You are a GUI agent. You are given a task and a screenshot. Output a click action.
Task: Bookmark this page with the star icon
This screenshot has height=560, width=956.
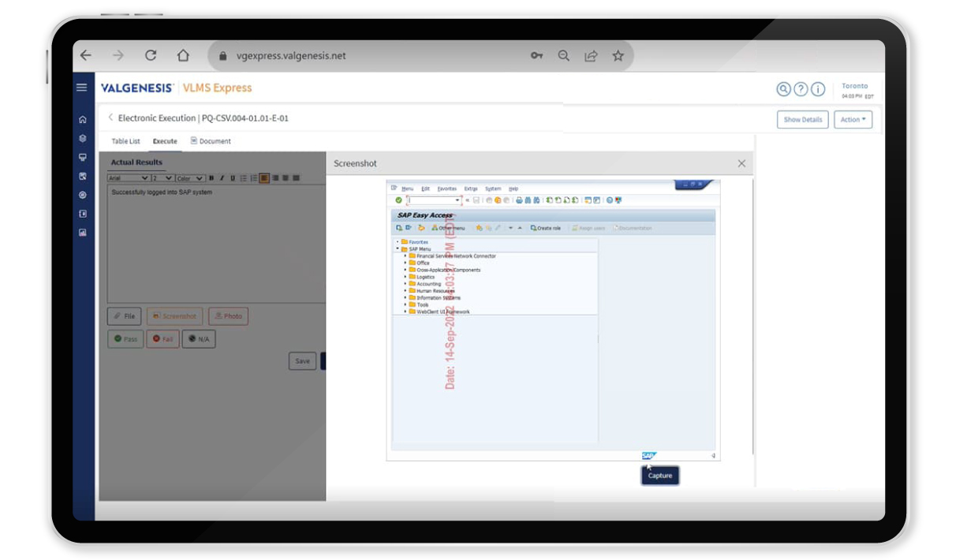coord(618,56)
